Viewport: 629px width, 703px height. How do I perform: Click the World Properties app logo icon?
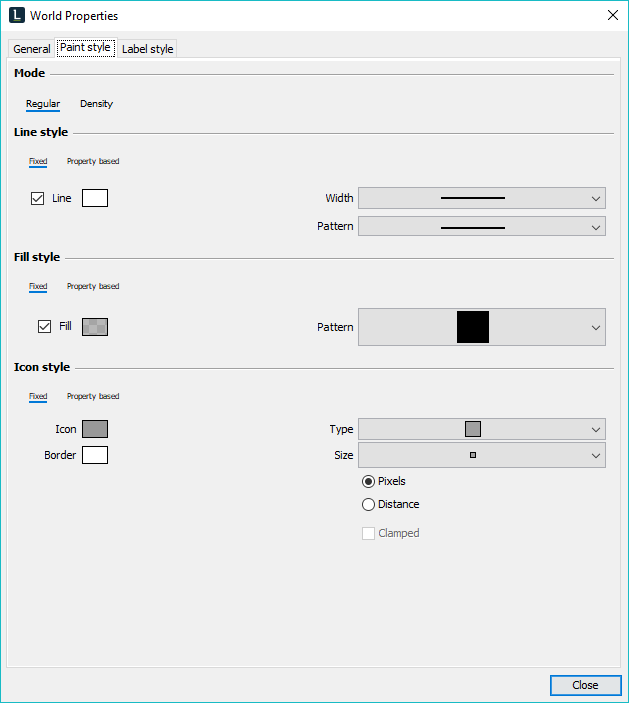[x=17, y=16]
